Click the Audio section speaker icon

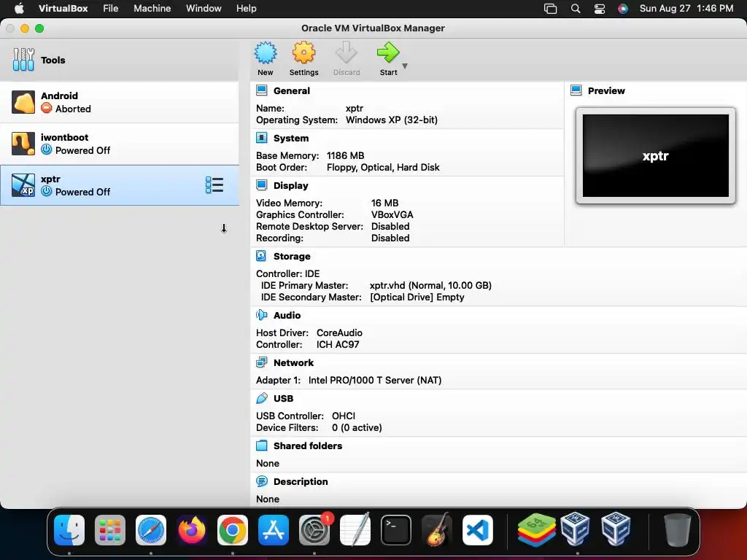pyautogui.click(x=262, y=315)
